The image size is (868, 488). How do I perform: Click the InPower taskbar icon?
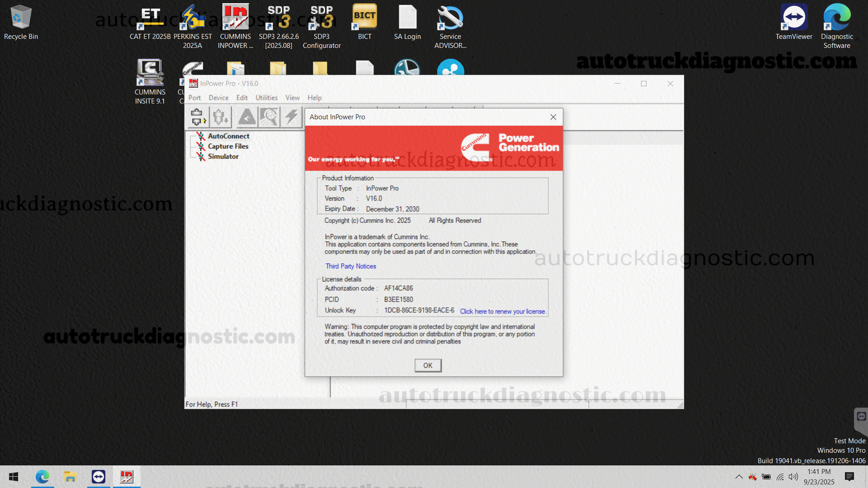pos(127,477)
